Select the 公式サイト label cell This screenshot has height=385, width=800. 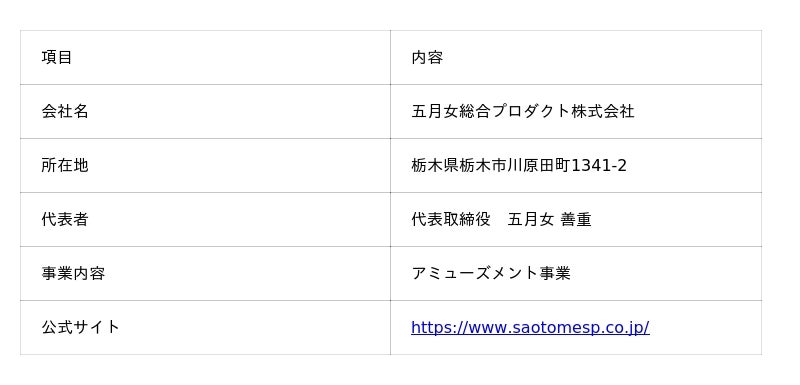coord(205,328)
